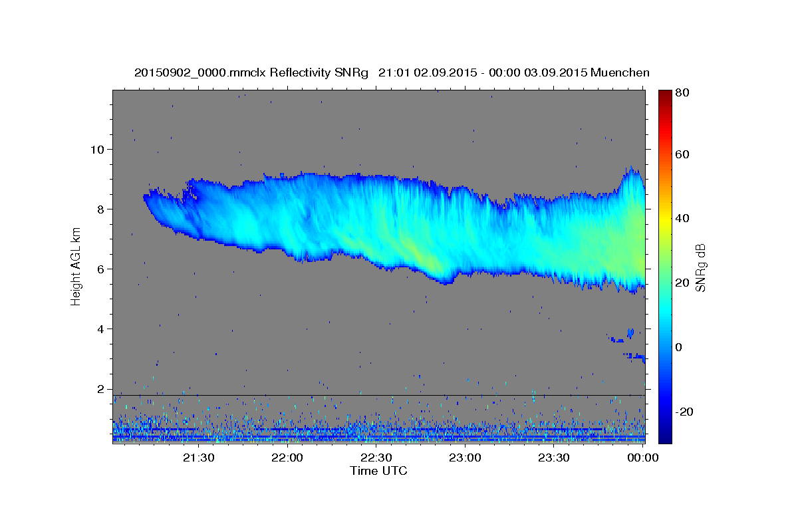Click the colorbar value -20

tap(683, 412)
